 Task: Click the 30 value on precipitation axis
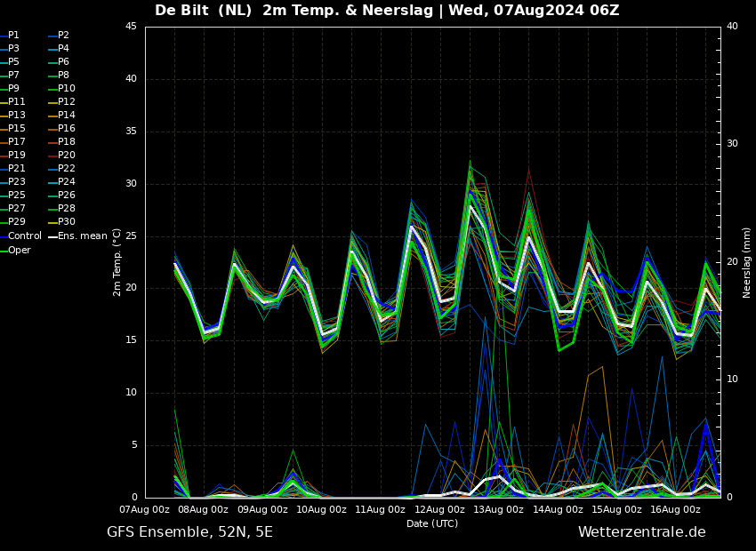tap(732, 144)
